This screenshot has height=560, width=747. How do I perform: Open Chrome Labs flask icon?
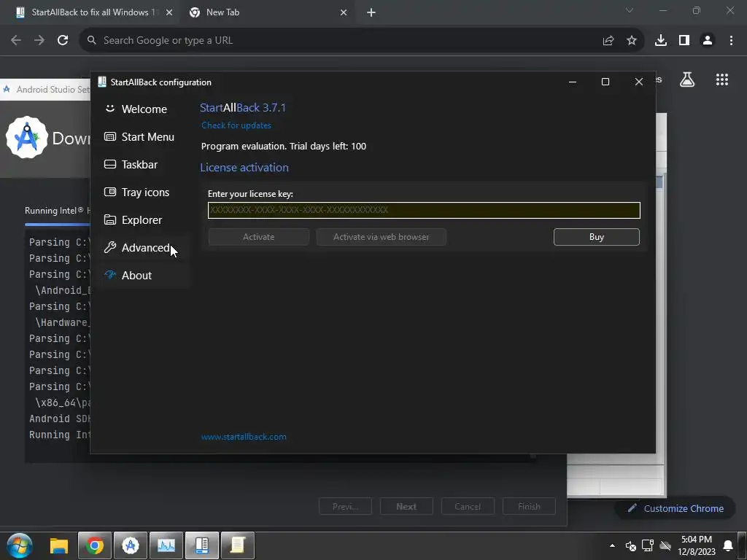point(687,79)
